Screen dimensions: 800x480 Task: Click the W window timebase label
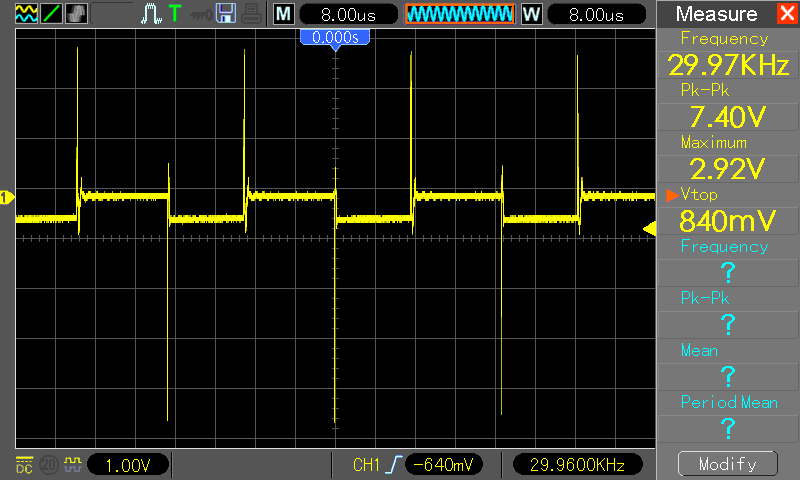(x=531, y=14)
